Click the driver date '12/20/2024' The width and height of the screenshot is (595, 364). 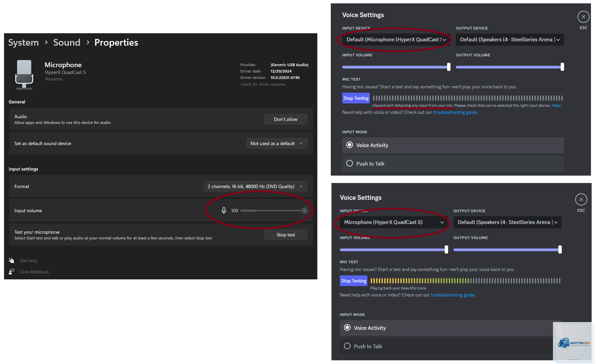pyautogui.click(x=281, y=71)
